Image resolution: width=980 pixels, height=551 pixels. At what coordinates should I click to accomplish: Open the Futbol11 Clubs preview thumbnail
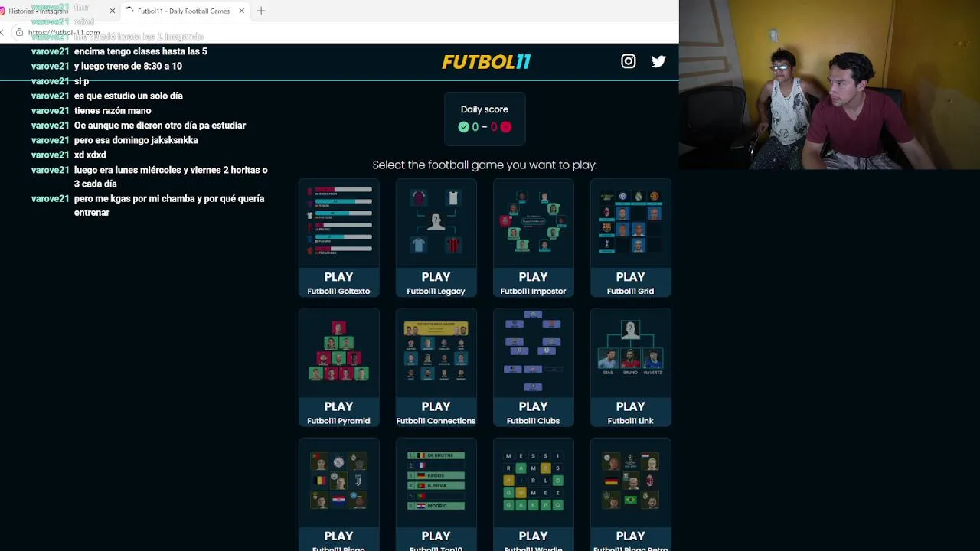(x=533, y=352)
